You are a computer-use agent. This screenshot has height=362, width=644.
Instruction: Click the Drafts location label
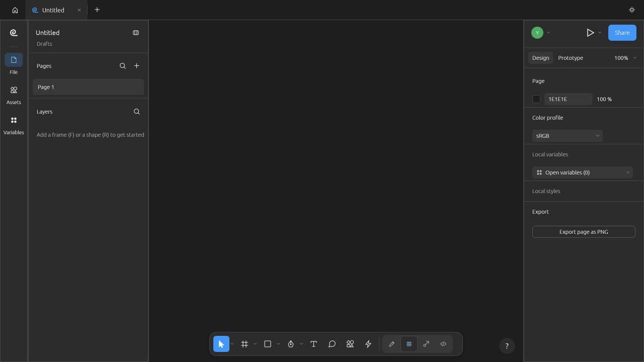[x=44, y=44]
